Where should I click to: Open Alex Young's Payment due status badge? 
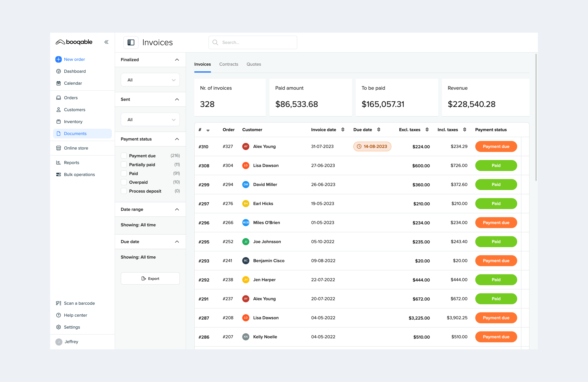click(496, 146)
